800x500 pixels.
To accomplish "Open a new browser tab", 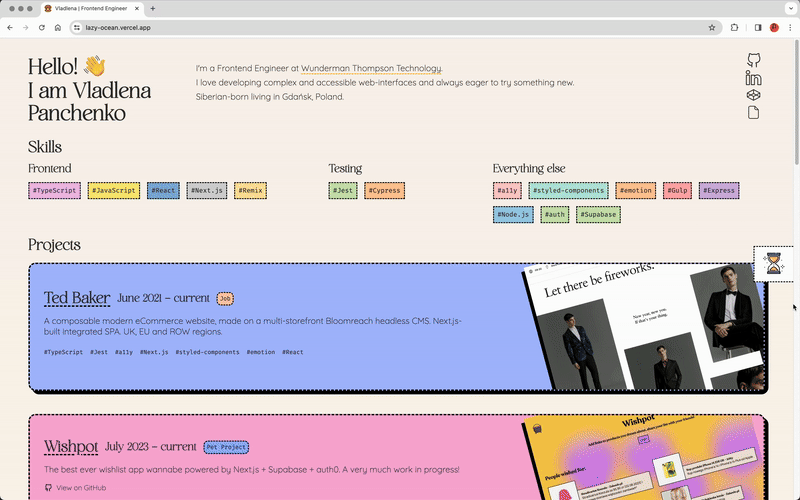I will click(152, 8).
